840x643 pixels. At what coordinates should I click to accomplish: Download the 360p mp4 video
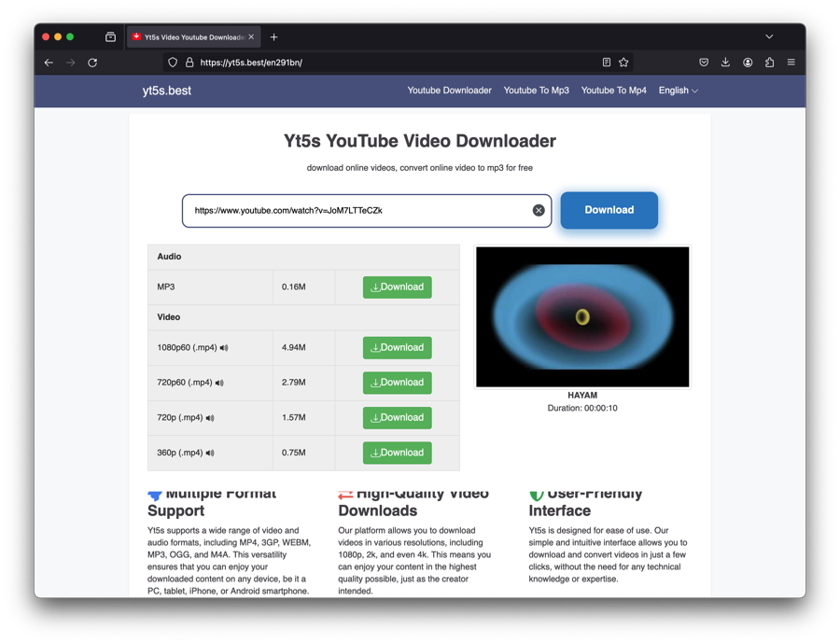397,453
